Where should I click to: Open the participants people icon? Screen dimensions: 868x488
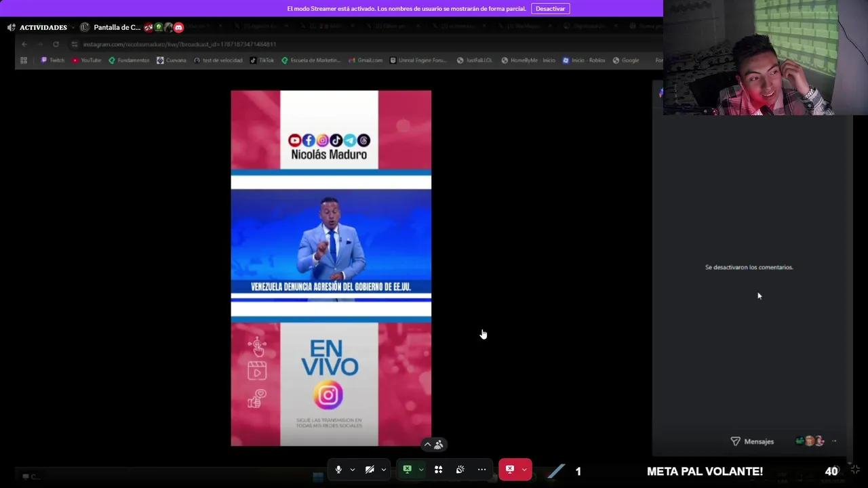click(x=439, y=445)
